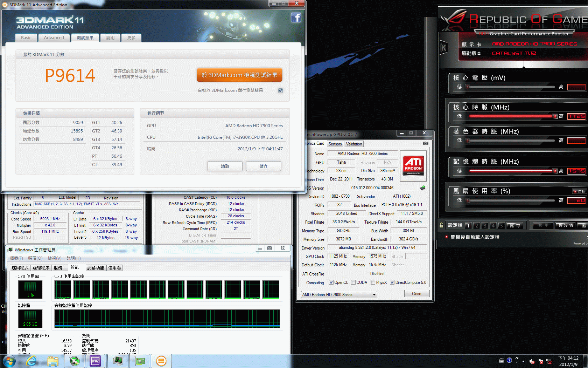
Task: Launch Internet Explorer from the taskbar
Action: click(x=31, y=361)
